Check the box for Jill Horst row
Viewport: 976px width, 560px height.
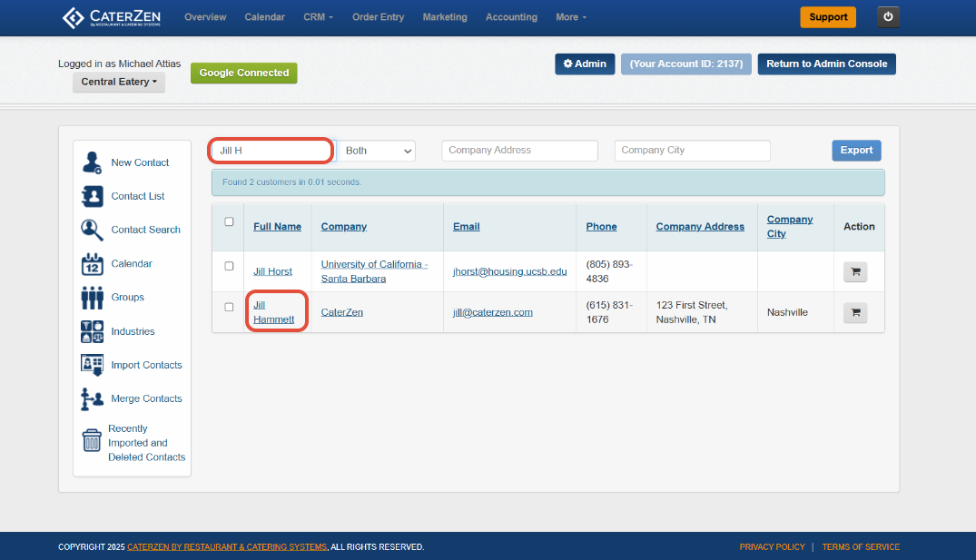pos(229,266)
